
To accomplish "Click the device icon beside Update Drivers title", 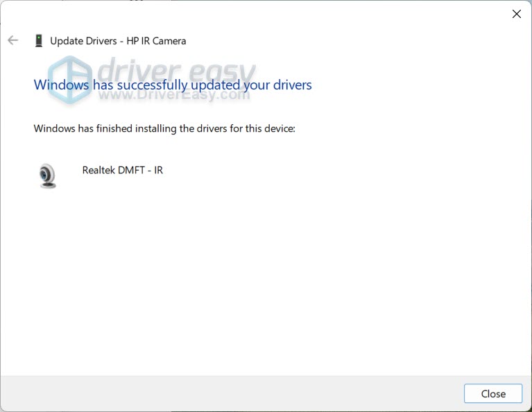I will pos(39,41).
